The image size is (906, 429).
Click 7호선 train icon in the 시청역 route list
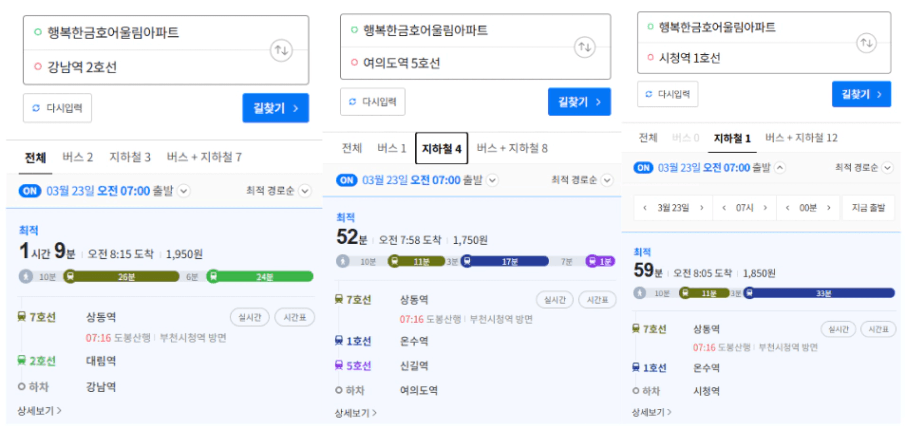[x=636, y=329]
